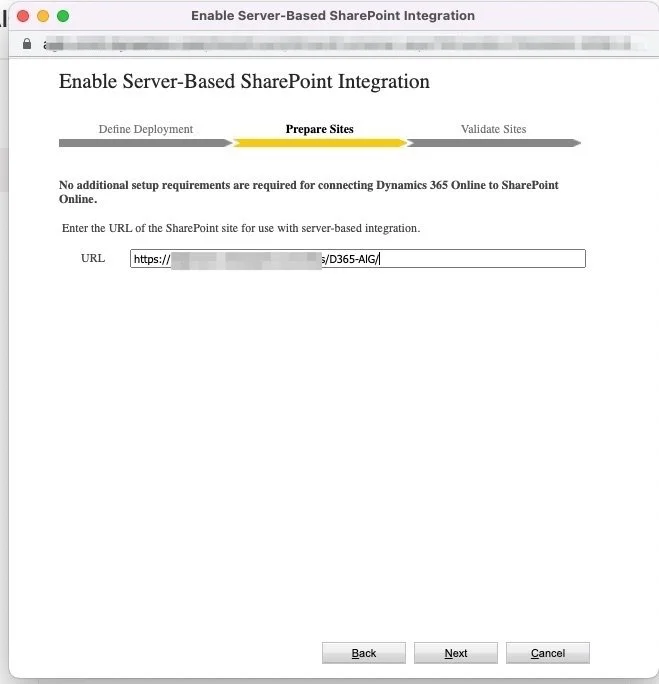
Task: Maximize window with green button
Action: (63, 16)
